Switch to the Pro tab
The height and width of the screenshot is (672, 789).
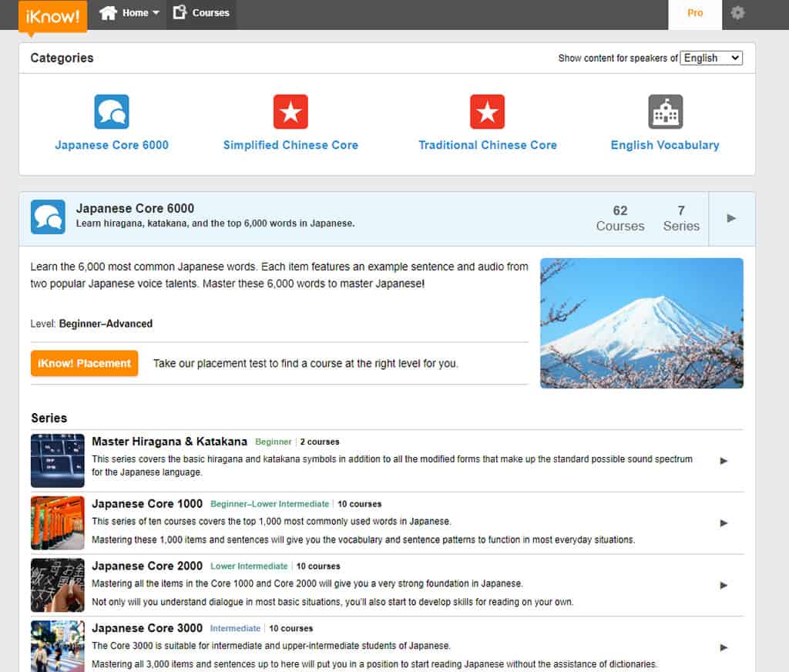point(694,13)
